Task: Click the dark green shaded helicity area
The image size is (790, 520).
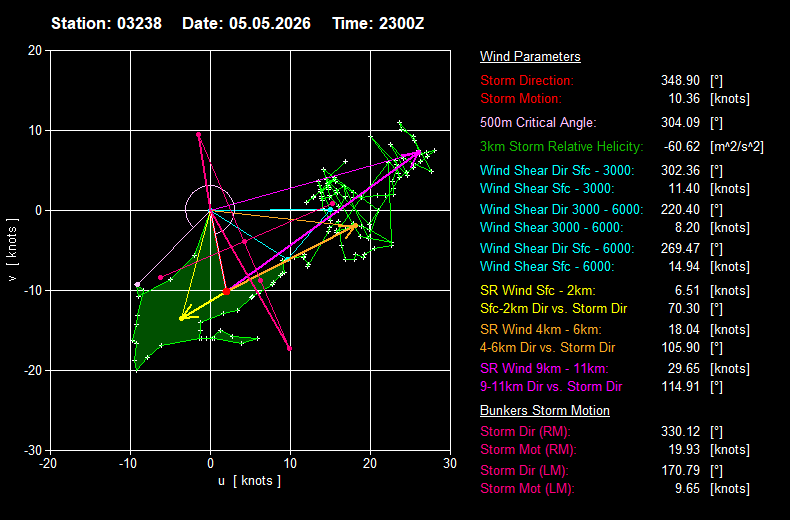Action: (166, 317)
